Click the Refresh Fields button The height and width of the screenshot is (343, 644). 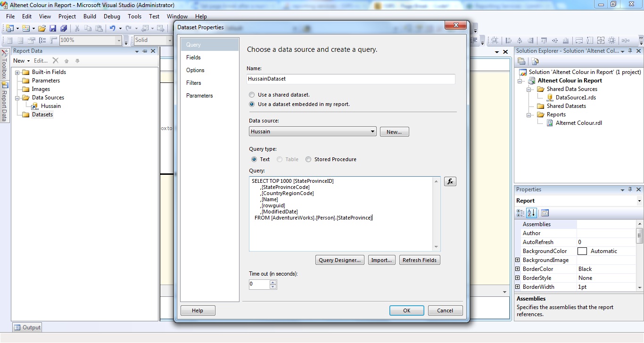click(419, 260)
